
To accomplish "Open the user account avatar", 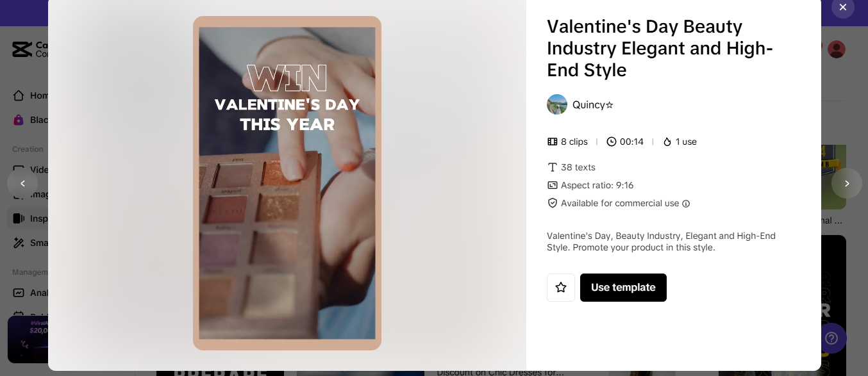I will point(837,49).
